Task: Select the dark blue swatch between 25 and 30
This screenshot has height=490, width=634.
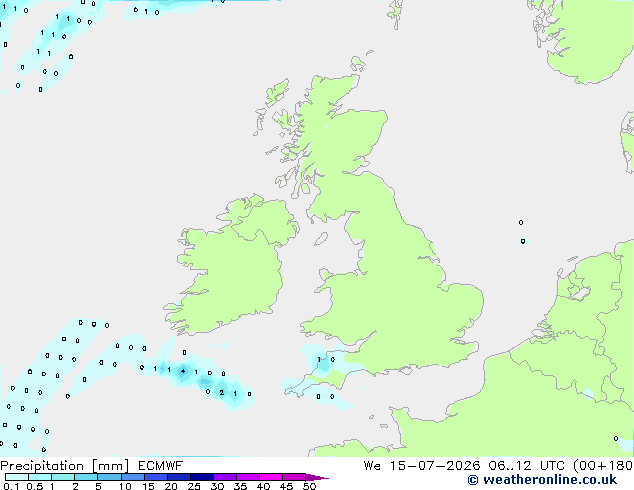Action: tap(202, 477)
